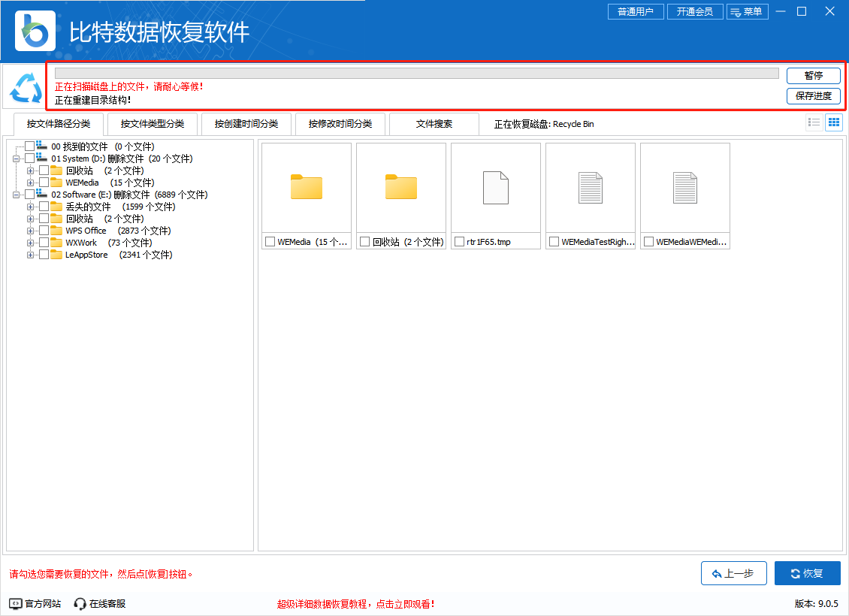Open the tutorial link at bottom
This screenshot has width=849, height=616.
click(355, 604)
